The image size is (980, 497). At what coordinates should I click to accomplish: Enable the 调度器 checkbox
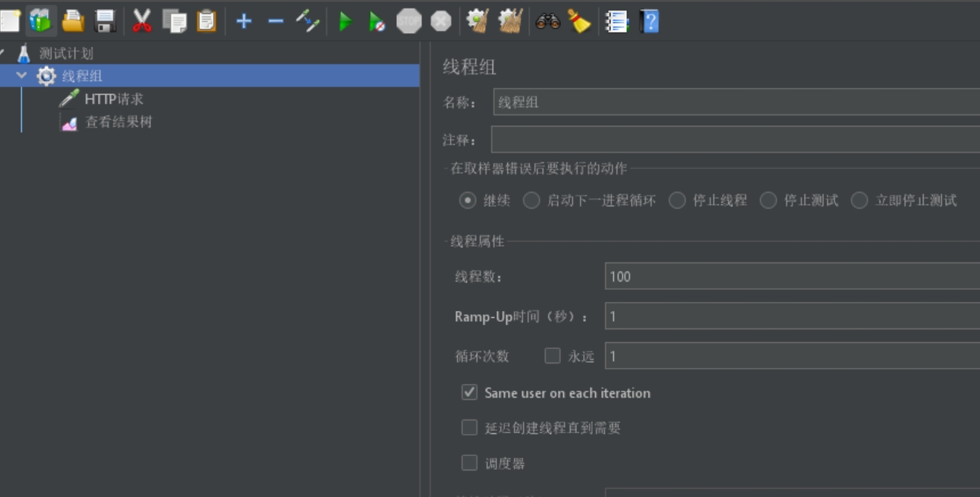[x=470, y=463]
